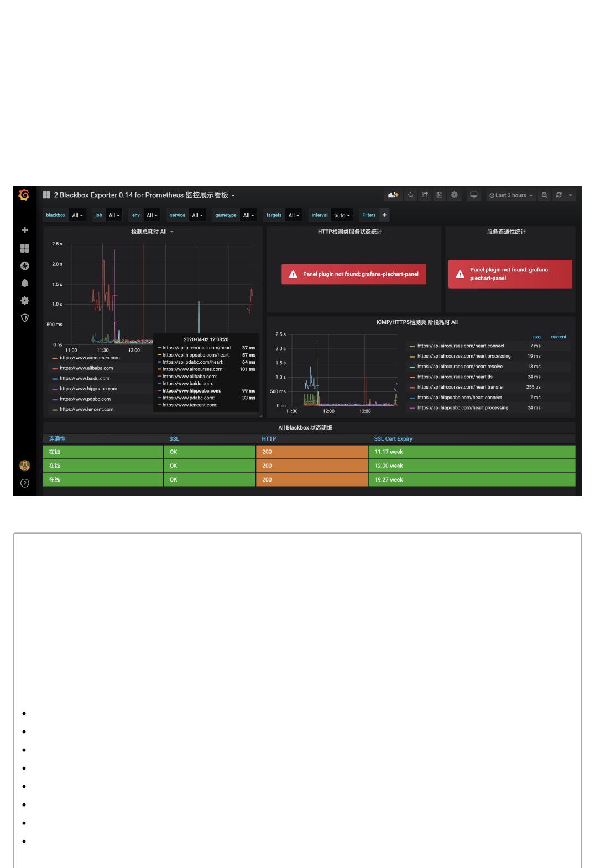Viewport: 595px width, 868px height.
Task: Click the Create plus icon in sidebar
Action: click(24, 230)
